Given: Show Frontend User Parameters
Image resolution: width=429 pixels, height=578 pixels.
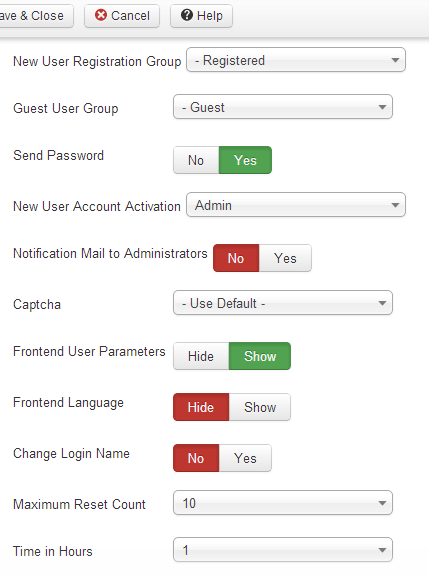Looking at the screenshot, I should coord(260,356).
